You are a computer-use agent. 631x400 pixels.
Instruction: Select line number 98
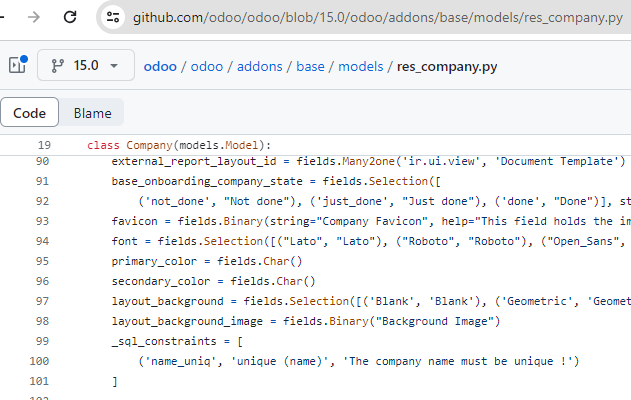point(42,321)
